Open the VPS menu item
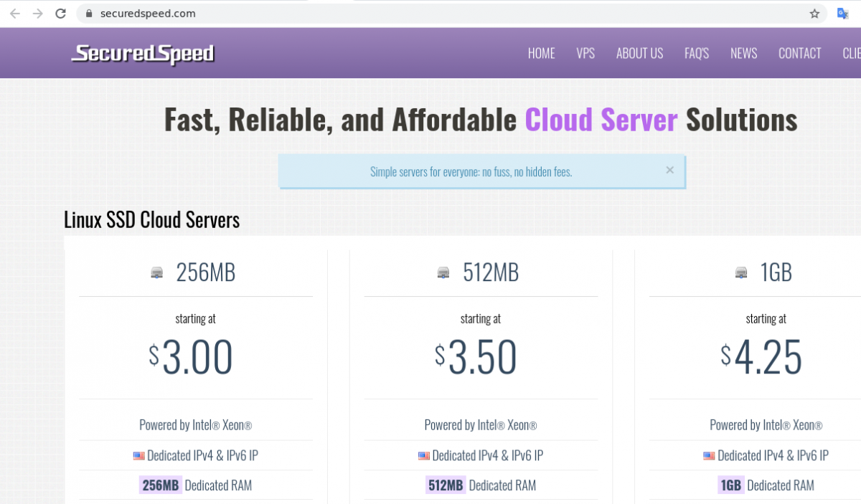The image size is (861, 504). click(x=585, y=53)
